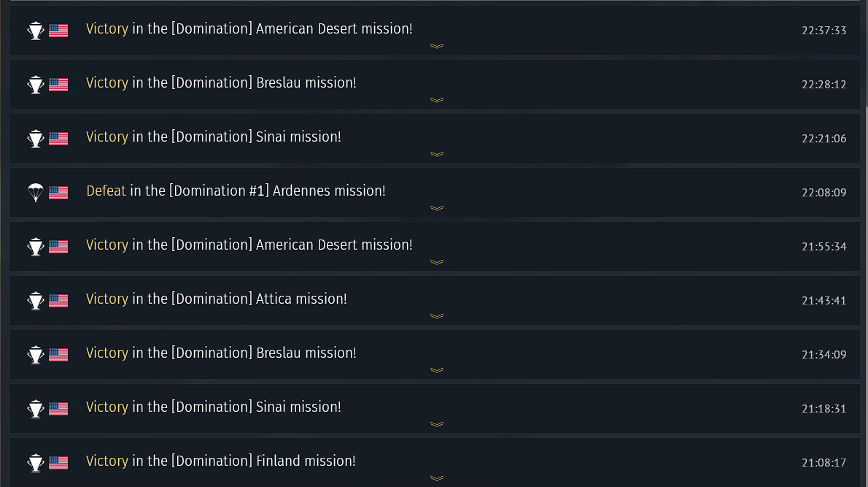Expand the Finland mission details chevron
868x487 pixels.
437,478
